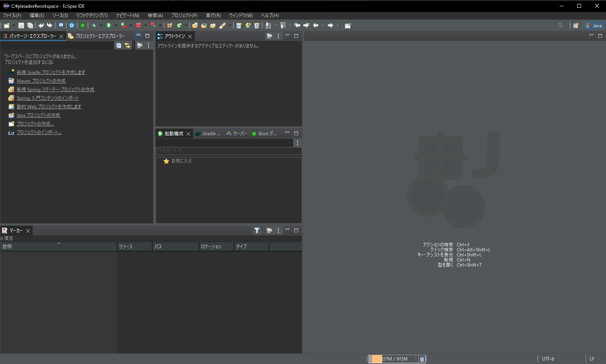606x364 pixels.
Task: Open the リファクタリング(T) menu
Action: 92,16
